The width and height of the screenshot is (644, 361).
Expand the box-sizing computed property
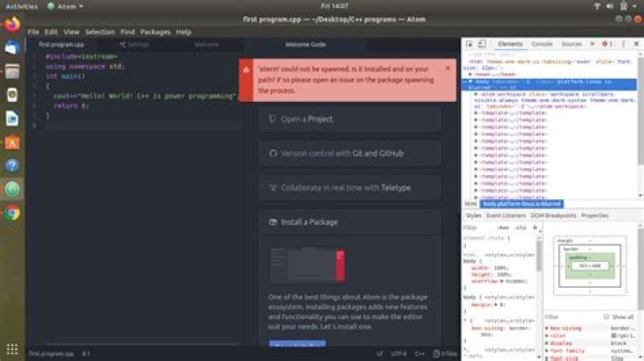coord(547,328)
